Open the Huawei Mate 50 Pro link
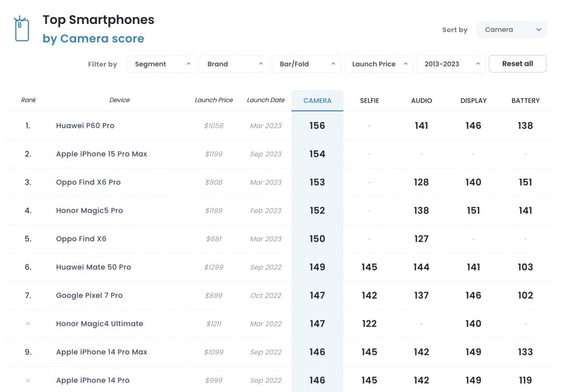Viewport: 562px width, 392px height. point(94,267)
